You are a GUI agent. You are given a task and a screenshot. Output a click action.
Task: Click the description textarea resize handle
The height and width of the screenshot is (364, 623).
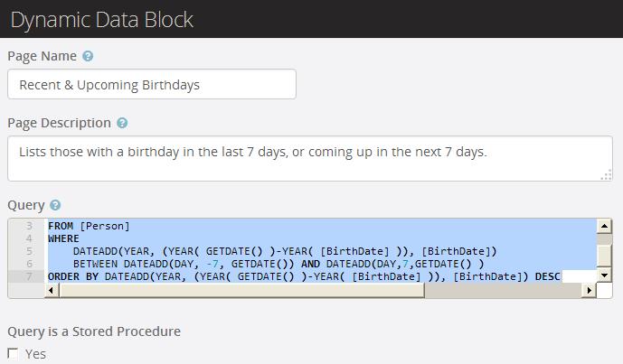click(x=607, y=175)
